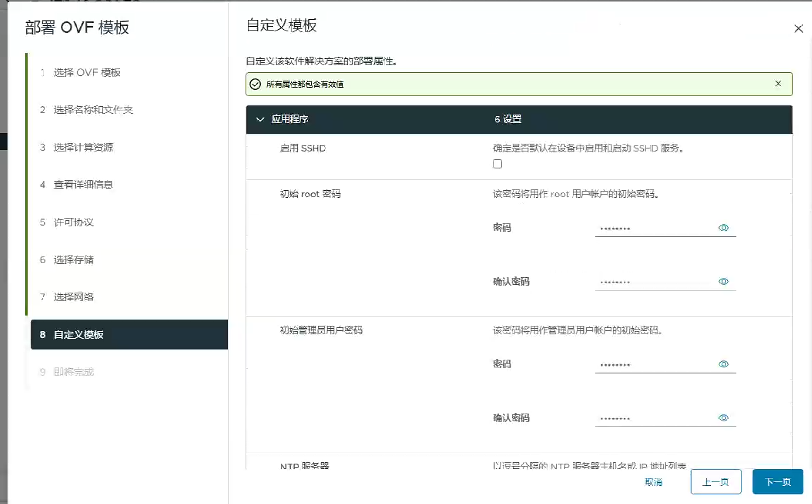Image resolution: width=812 pixels, height=504 pixels.
Task: Click the 上一页 previous button
Action: click(715, 482)
